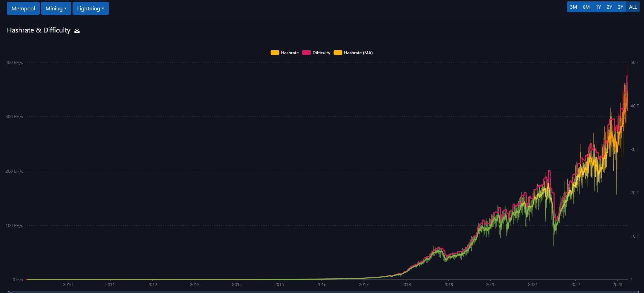Image resolution: width=644 pixels, height=293 pixels.
Task: Click the 30 T difficulty axis label
Action: [x=635, y=150]
